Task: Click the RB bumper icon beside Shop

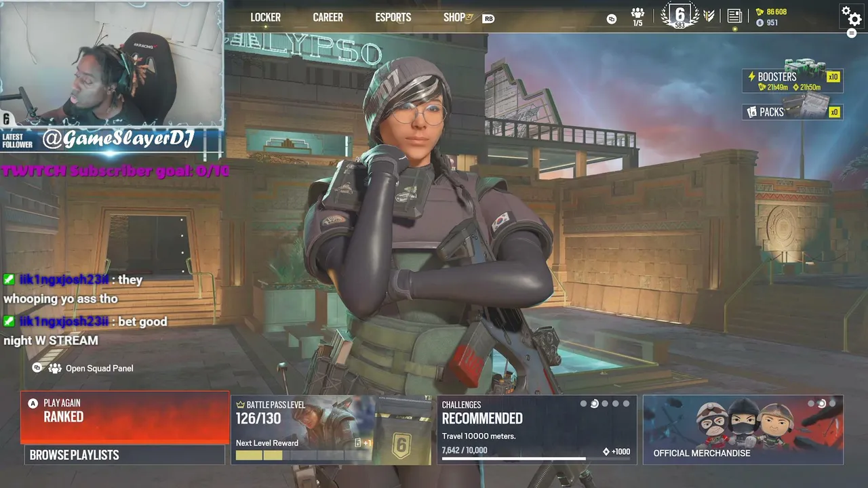Action: [488, 19]
